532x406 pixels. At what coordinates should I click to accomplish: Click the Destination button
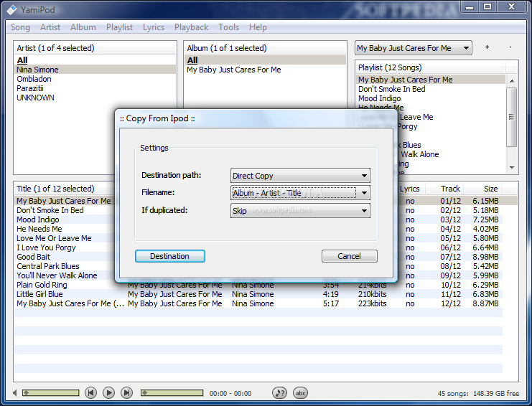pyautogui.click(x=170, y=256)
